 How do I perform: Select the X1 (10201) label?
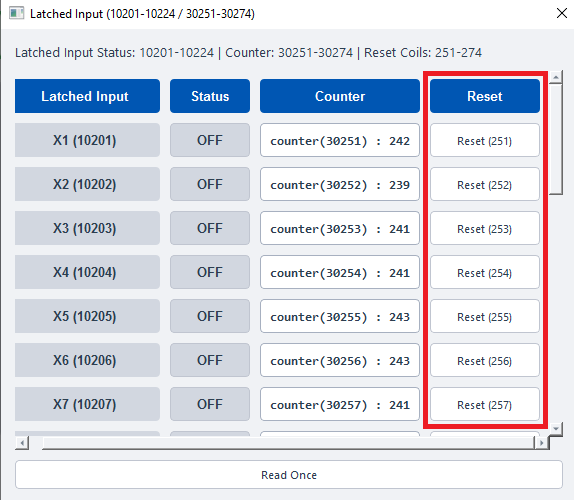point(87,140)
